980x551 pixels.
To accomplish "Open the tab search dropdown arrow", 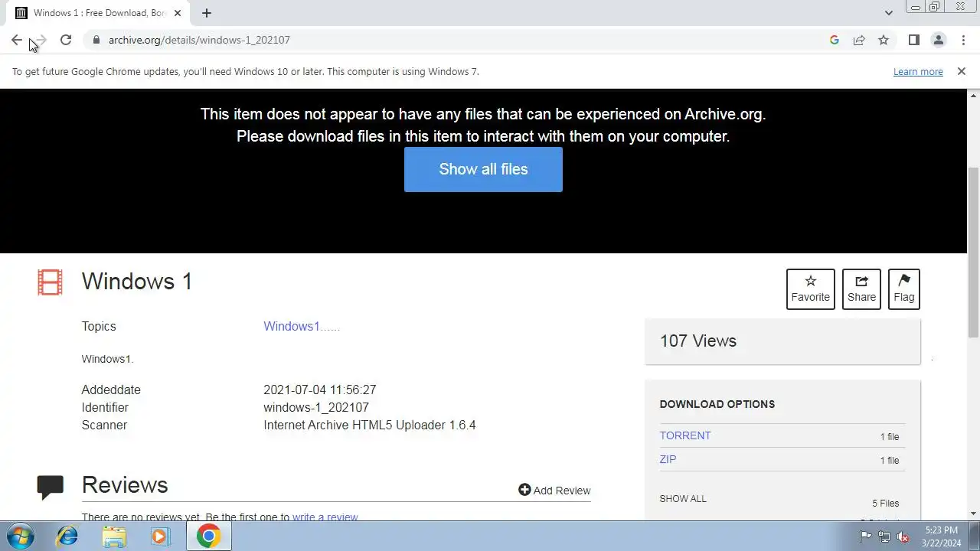I will tap(888, 12).
